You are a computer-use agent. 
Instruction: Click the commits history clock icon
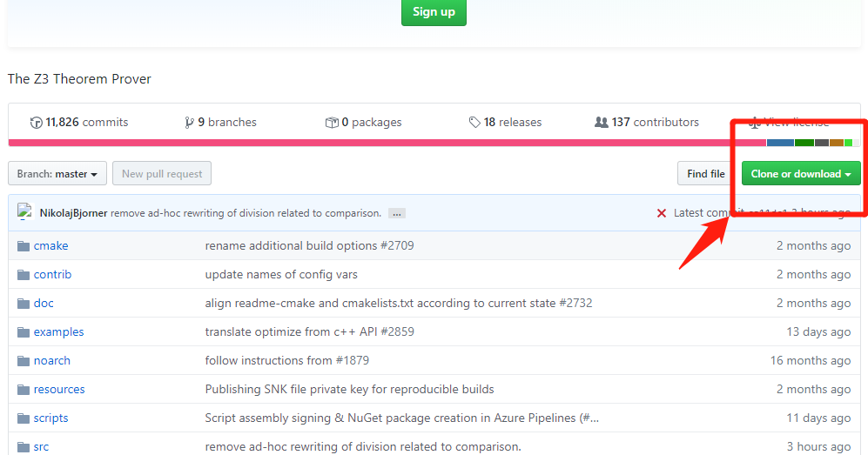tap(36, 123)
